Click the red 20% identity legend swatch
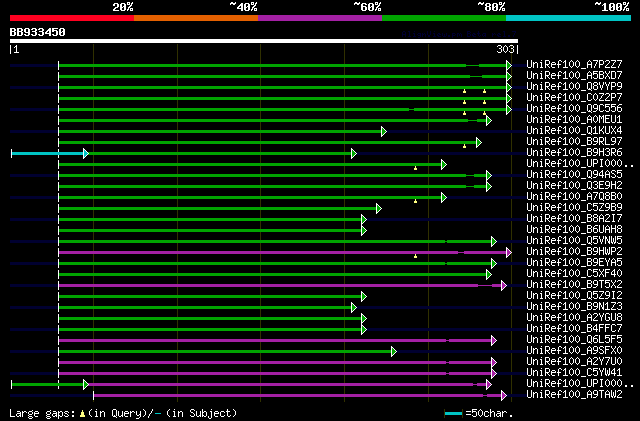Screen dimensions: 640x421 point(72,18)
